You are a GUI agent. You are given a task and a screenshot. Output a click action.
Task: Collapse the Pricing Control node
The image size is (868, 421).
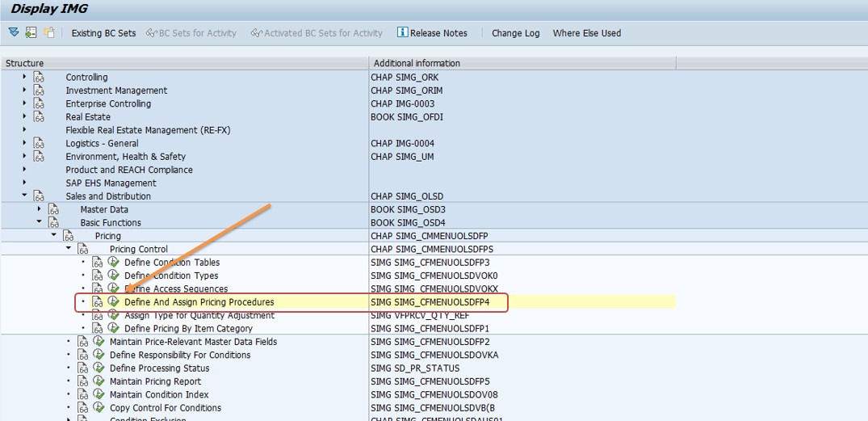tap(68, 249)
